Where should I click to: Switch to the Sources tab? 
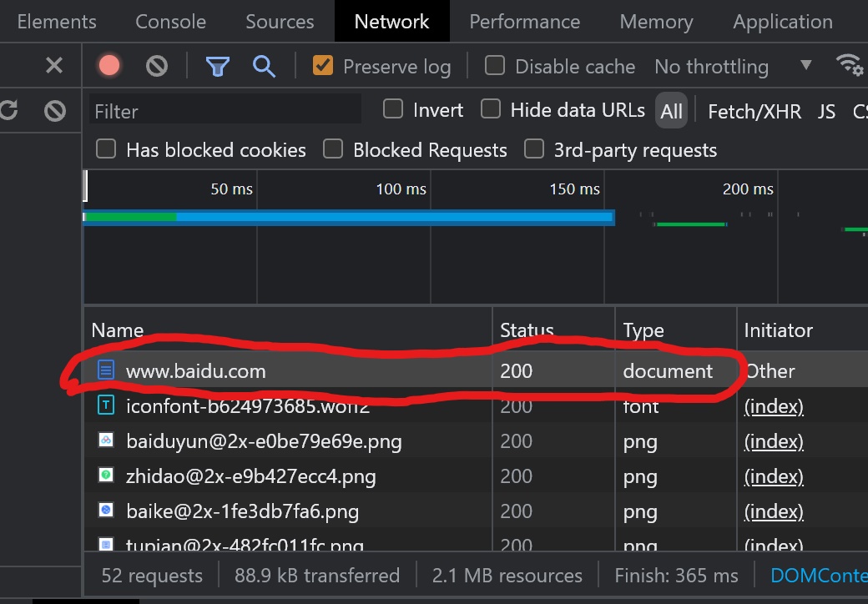280,22
